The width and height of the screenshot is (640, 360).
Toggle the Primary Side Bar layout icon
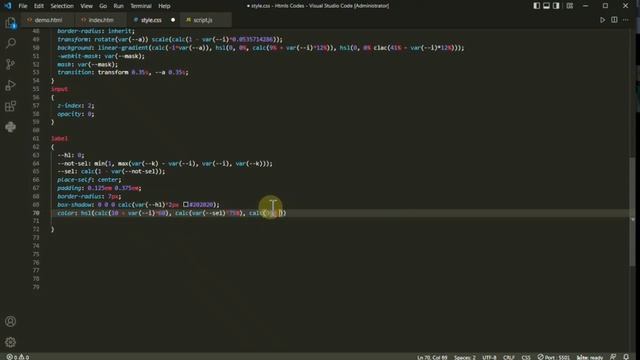click(x=537, y=6)
